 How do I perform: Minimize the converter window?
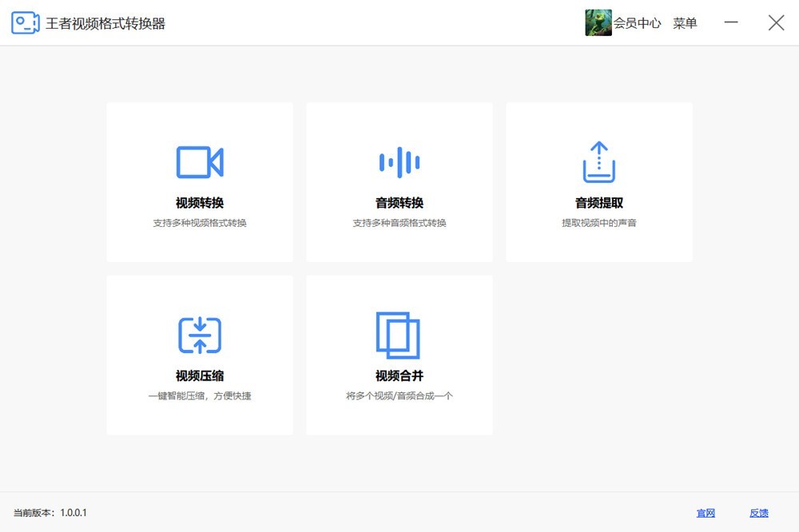tap(731, 23)
